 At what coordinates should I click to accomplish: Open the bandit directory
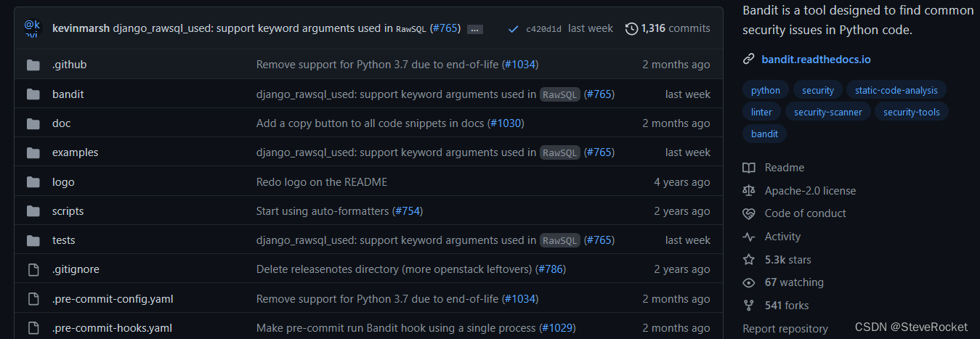(x=68, y=94)
